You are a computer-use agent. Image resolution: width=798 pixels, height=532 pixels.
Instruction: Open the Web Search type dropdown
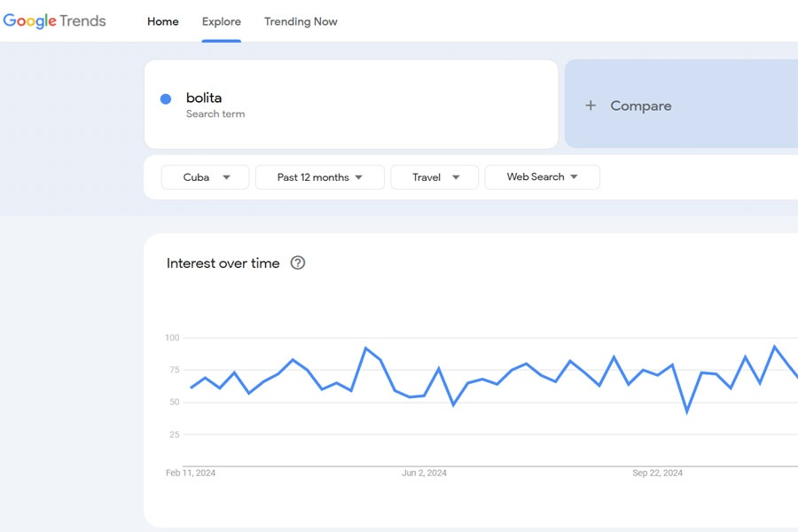pyautogui.click(x=542, y=177)
